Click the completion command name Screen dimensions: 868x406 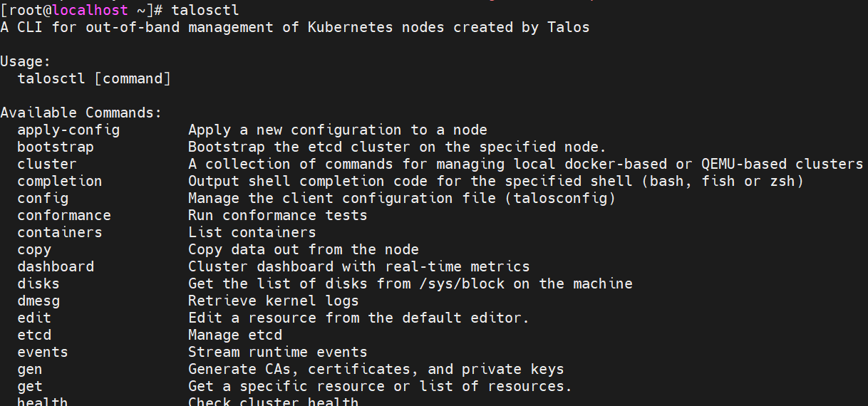(x=60, y=182)
